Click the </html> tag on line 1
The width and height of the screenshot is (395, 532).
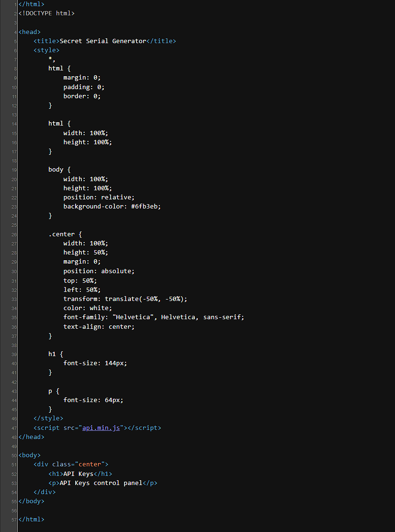(32, 4)
